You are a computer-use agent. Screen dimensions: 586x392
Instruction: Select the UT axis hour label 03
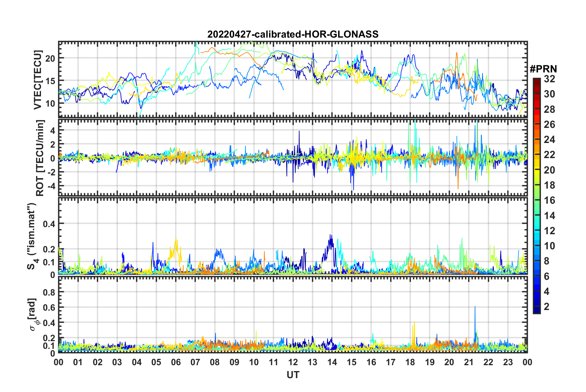[x=117, y=362]
